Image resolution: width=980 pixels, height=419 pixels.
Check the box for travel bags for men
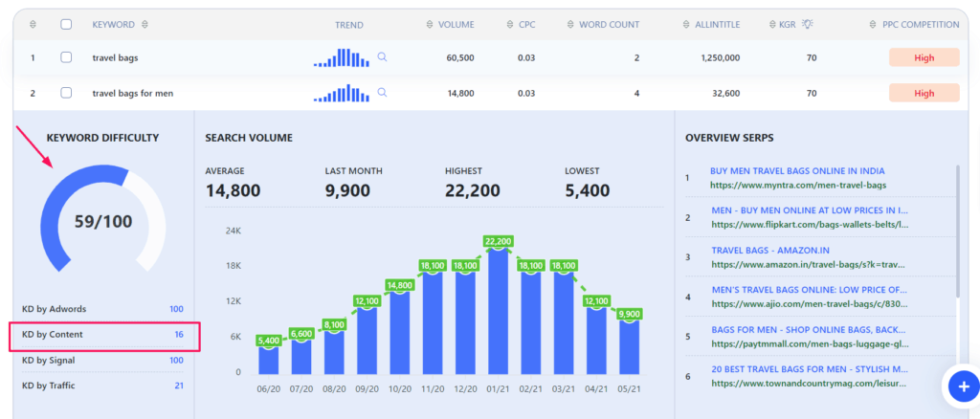coord(66,93)
